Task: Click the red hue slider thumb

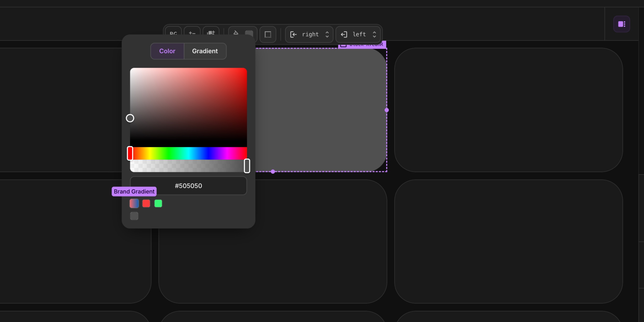Action: [x=130, y=153]
